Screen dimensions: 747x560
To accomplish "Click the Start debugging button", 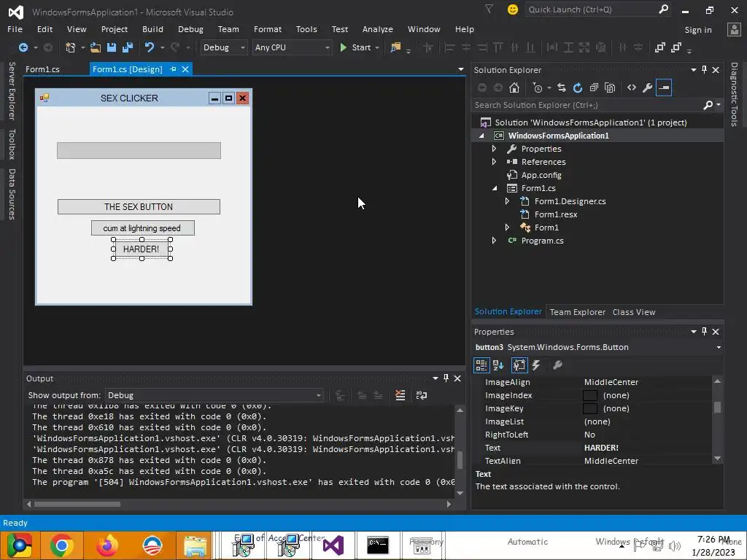I will (x=355, y=47).
